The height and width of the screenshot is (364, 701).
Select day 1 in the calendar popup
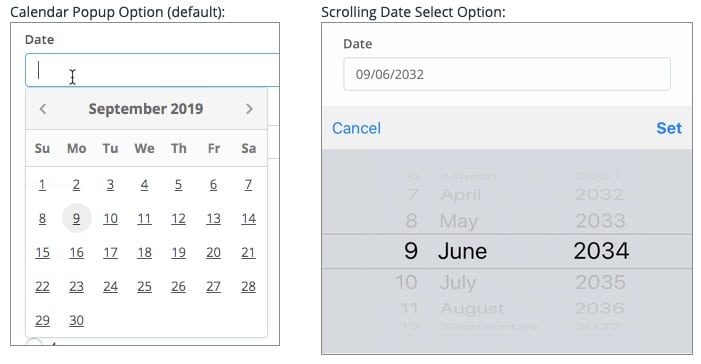click(42, 185)
